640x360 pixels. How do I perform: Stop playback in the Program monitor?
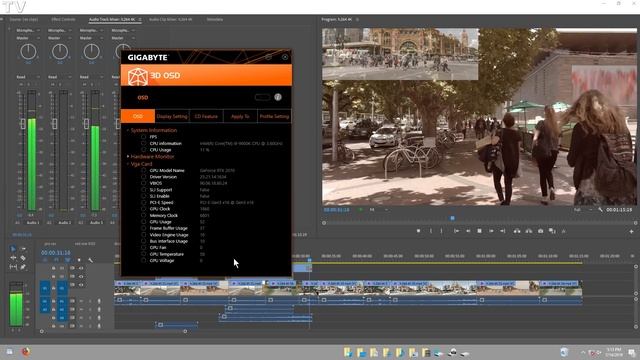click(480, 231)
